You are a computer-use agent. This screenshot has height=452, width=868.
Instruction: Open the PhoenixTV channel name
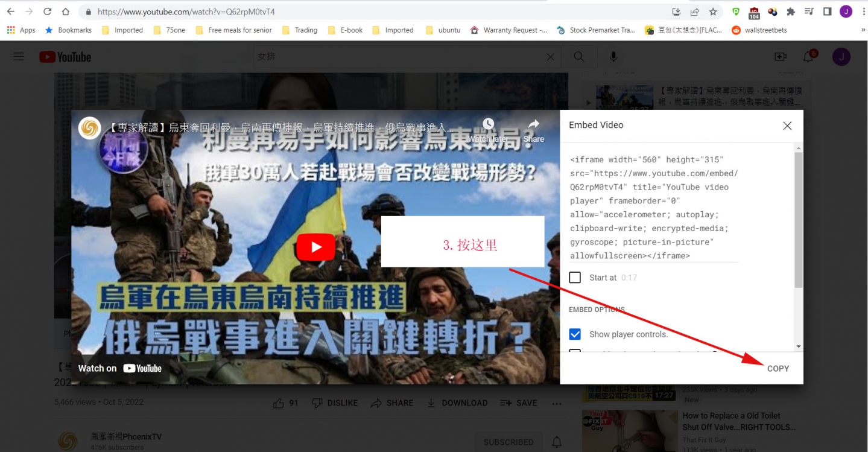(x=126, y=436)
